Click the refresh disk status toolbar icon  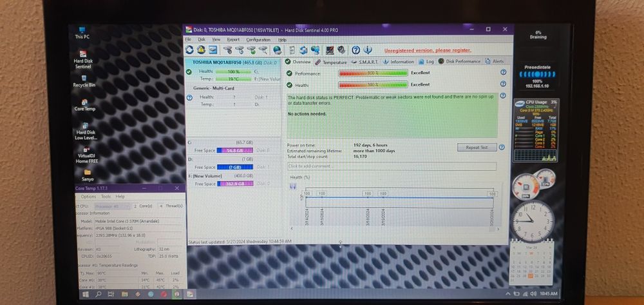[189, 50]
